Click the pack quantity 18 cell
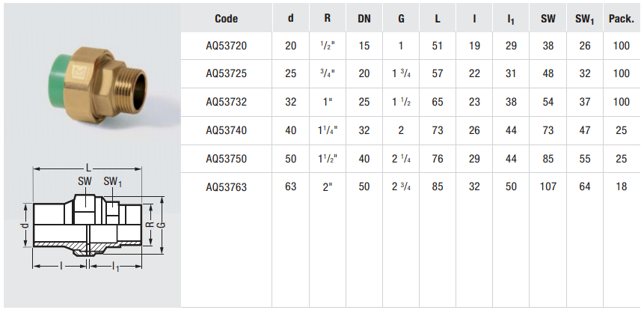The width and height of the screenshot is (644, 310). coord(621,186)
